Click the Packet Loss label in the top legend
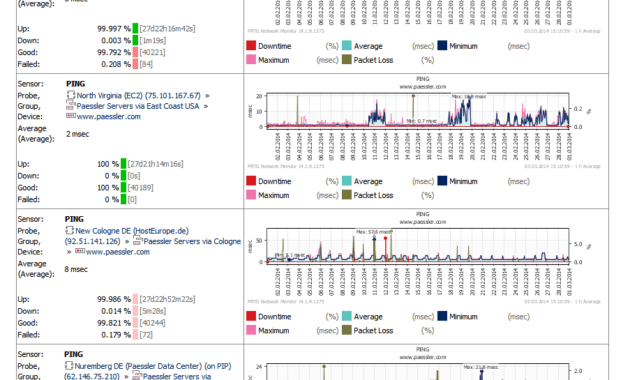630x380 pixels. pyautogui.click(x=373, y=60)
